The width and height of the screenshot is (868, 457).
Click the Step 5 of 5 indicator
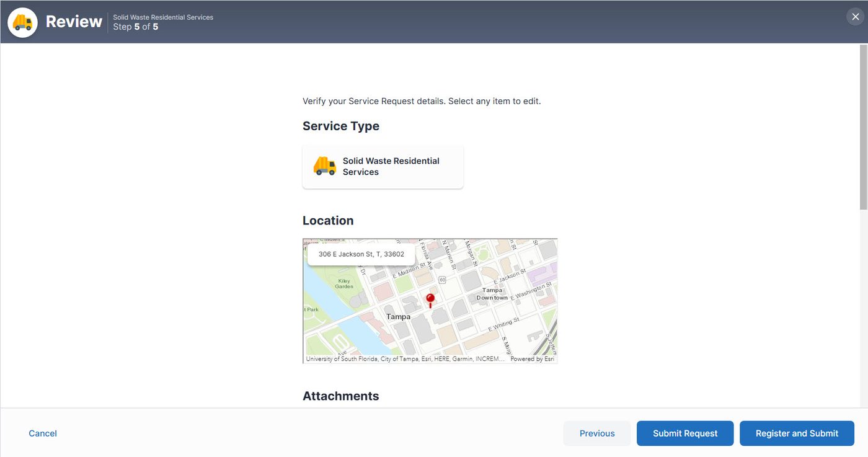(136, 27)
